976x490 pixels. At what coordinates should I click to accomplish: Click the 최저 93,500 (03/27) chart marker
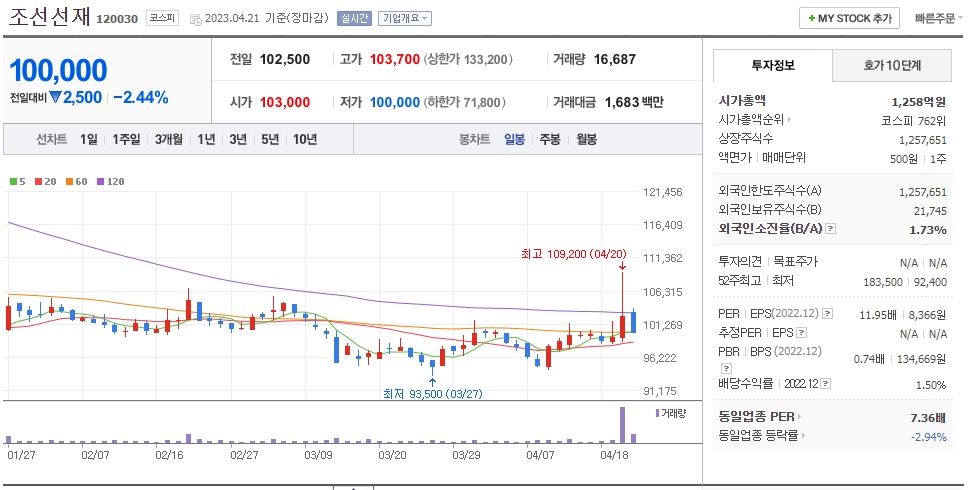pos(433,393)
